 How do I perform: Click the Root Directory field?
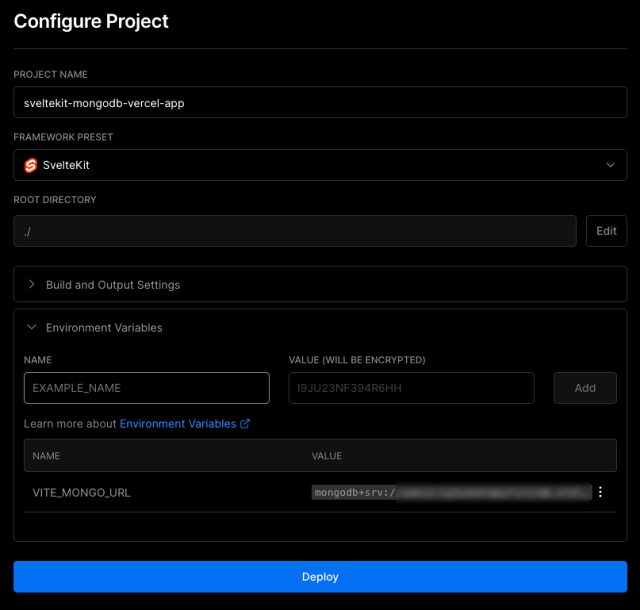coord(295,231)
